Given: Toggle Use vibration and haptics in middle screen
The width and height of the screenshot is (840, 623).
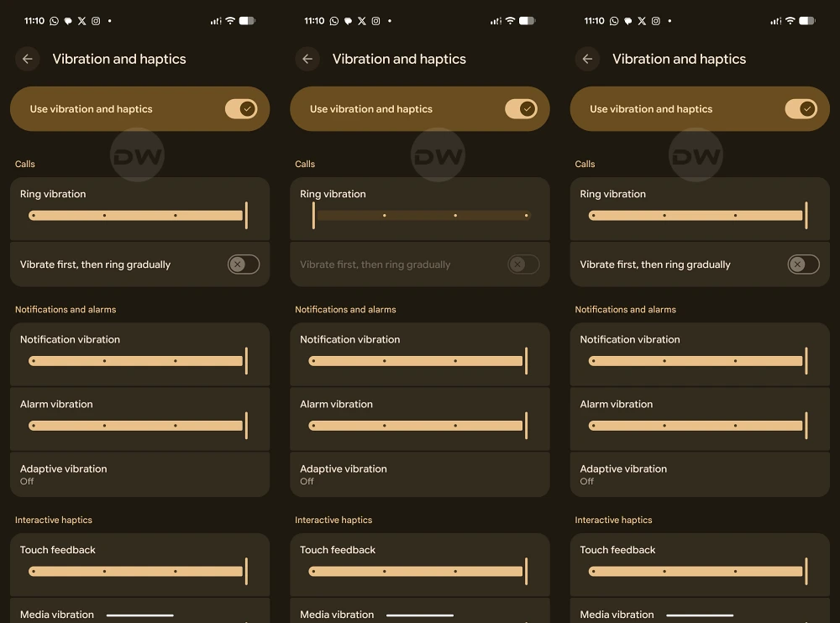Looking at the screenshot, I should point(521,109).
